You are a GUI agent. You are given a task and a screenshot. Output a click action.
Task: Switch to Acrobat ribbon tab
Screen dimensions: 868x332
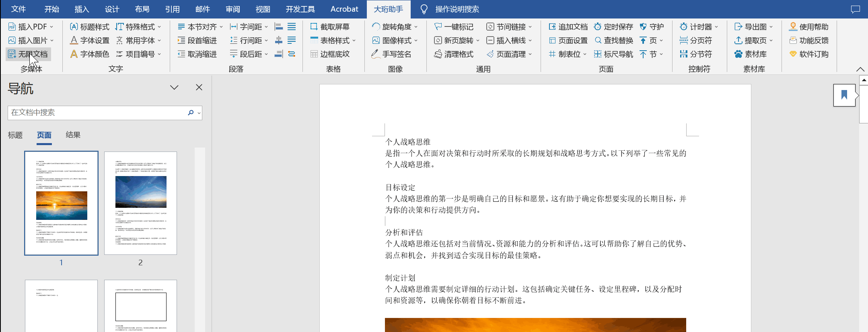click(x=344, y=9)
